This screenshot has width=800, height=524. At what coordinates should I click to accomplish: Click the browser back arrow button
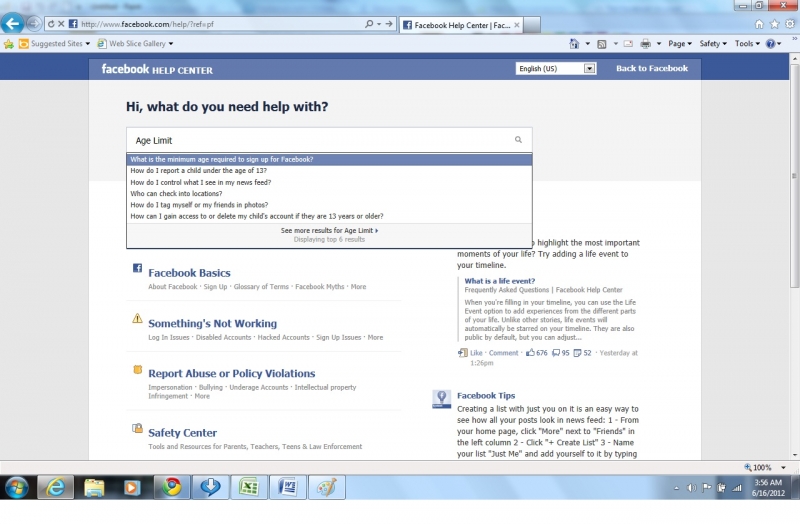[13, 23]
